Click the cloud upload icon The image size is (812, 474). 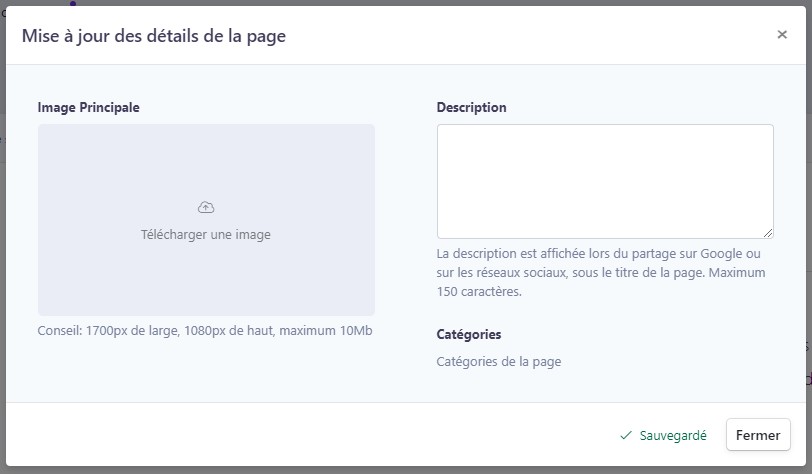point(206,207)
